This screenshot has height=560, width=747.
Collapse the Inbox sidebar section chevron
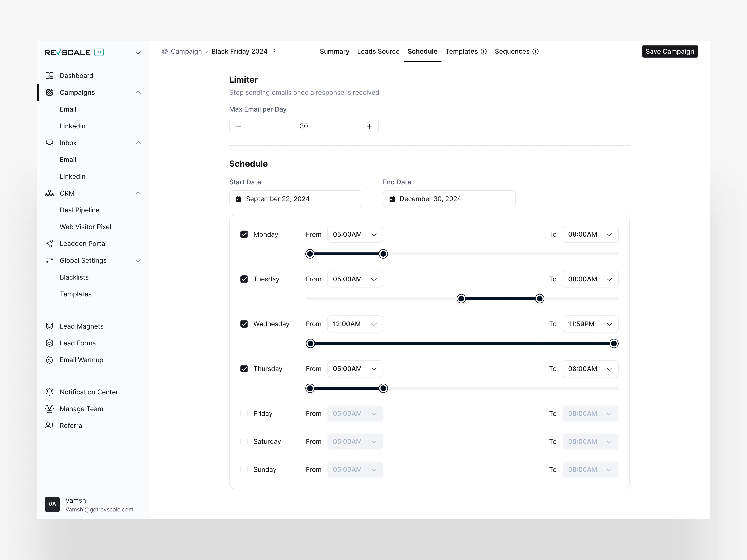coord(138,143)
